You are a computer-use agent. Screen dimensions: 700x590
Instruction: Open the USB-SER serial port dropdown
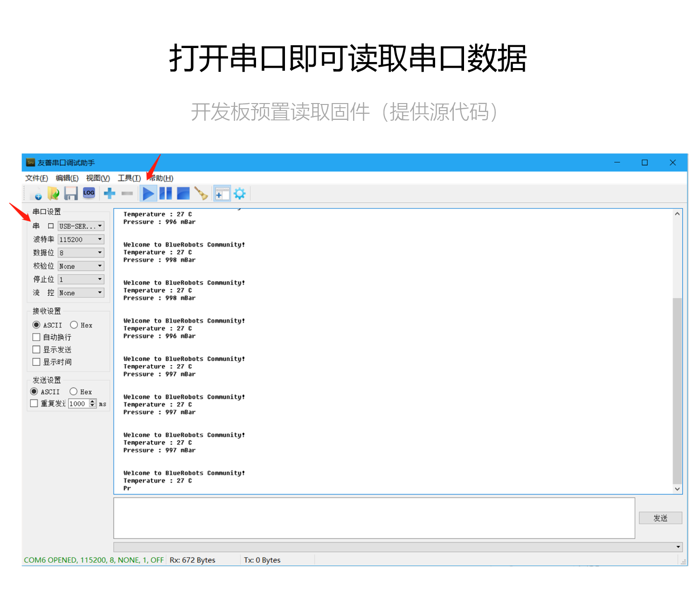pos(81,226)
